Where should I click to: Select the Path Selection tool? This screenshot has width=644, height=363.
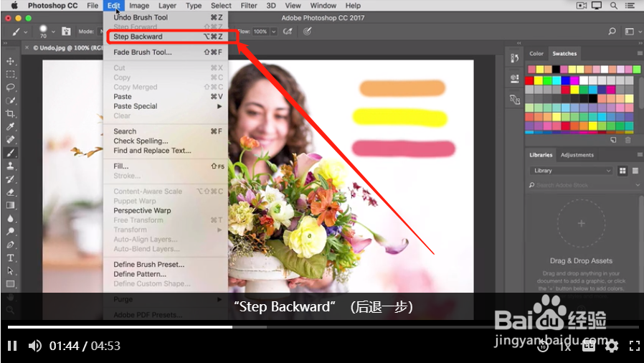(x=10, y=271)
